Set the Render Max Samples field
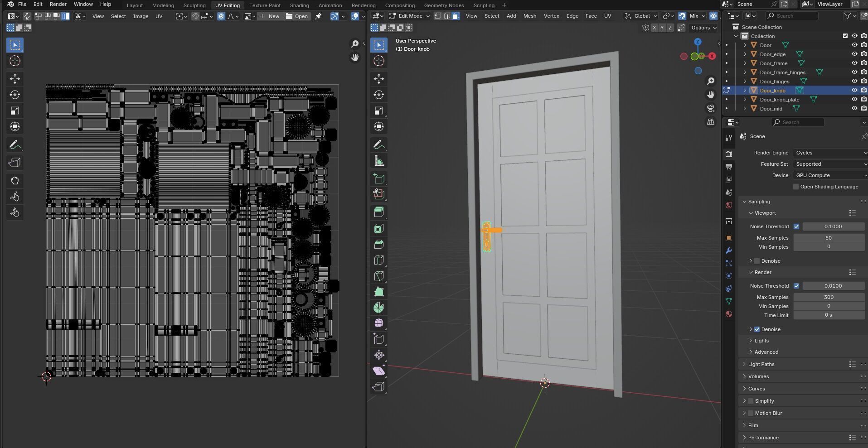This screenshot has width=868, height=448. point(829,297)
